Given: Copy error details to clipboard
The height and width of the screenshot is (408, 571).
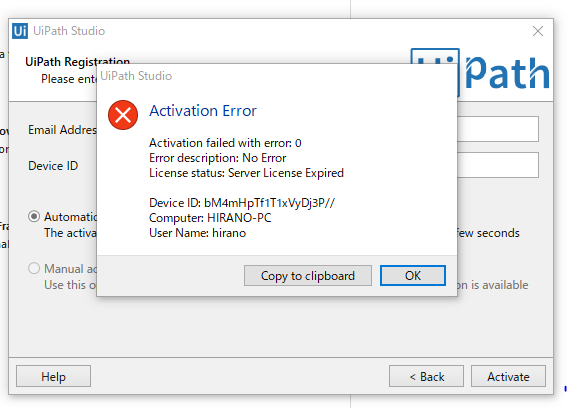Looking at the screenshot, I should tap(308, 275).
